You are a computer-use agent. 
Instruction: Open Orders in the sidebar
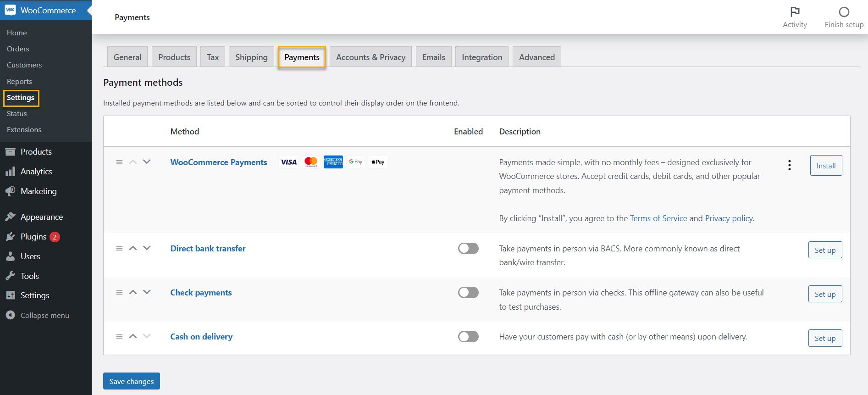[x=18, y=49]
